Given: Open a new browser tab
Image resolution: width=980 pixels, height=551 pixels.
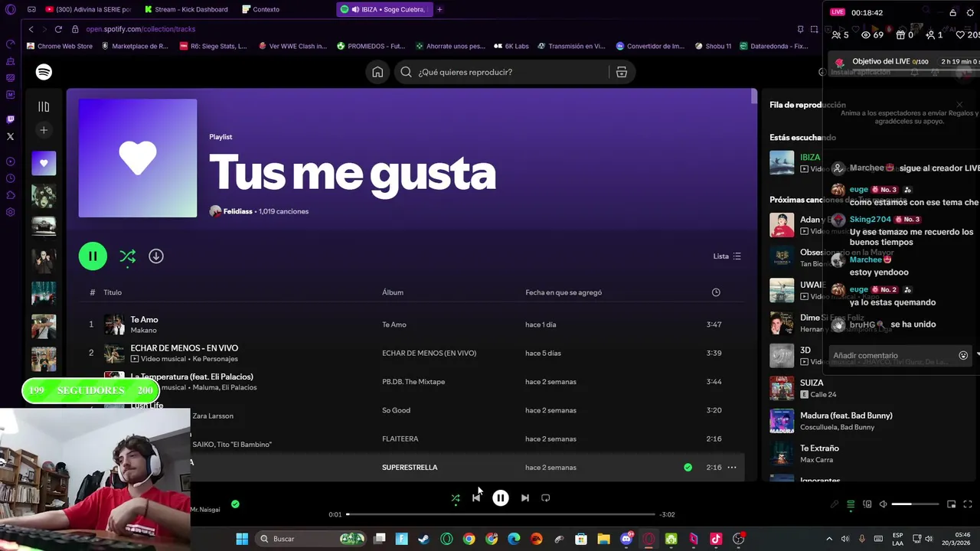Looking at the screenshot, I should pyautogui.click(x=439, y=9).
